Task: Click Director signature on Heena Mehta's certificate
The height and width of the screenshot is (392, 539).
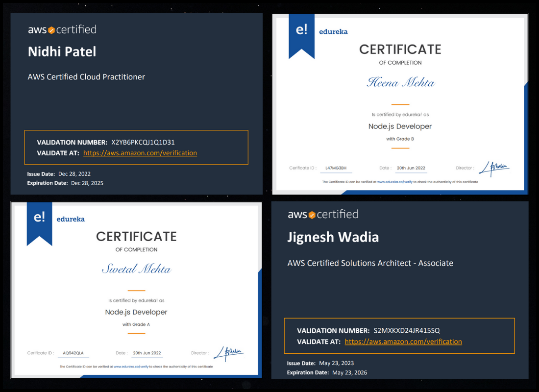Action: click(x=494, y=168)
